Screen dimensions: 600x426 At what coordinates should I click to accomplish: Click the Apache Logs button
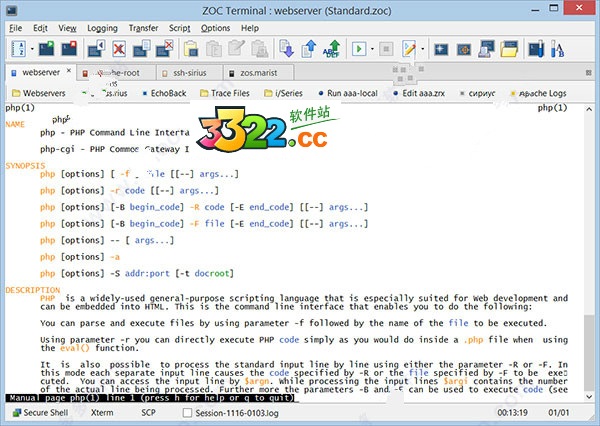(x=538, y=93)
